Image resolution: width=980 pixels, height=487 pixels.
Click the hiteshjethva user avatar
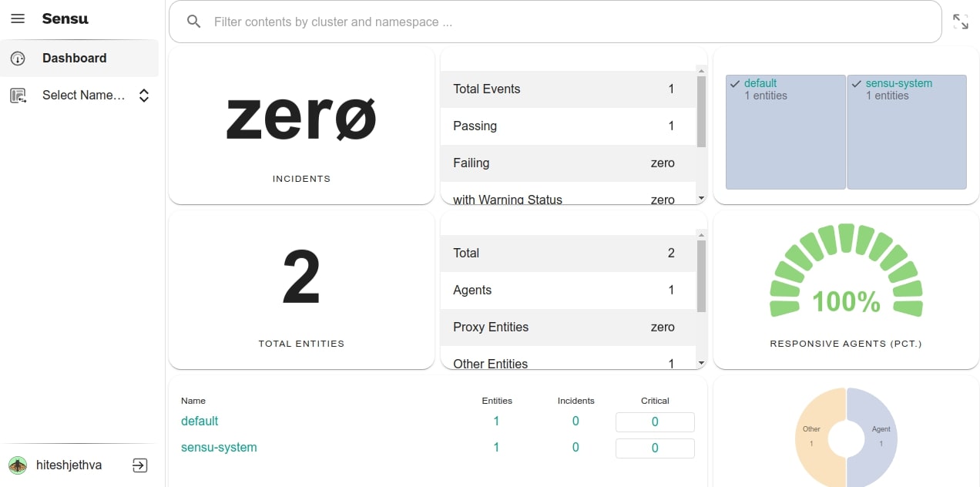click(x=18, y=465)
